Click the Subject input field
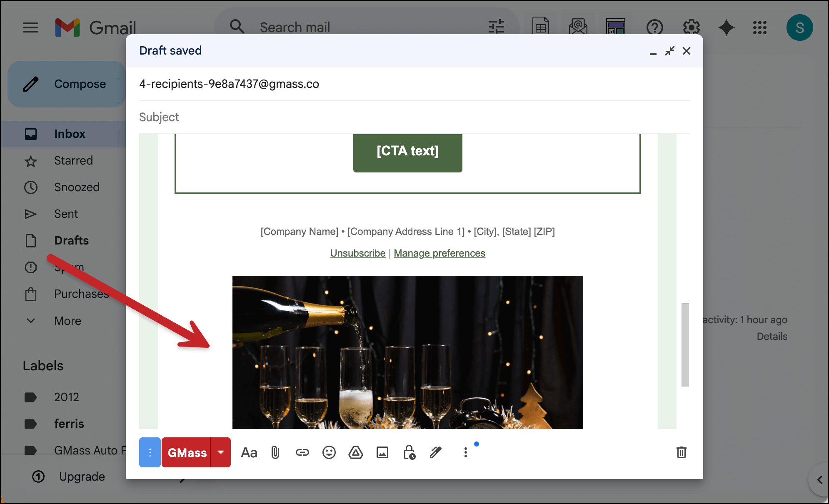The image size is (829, 504). 412,117
